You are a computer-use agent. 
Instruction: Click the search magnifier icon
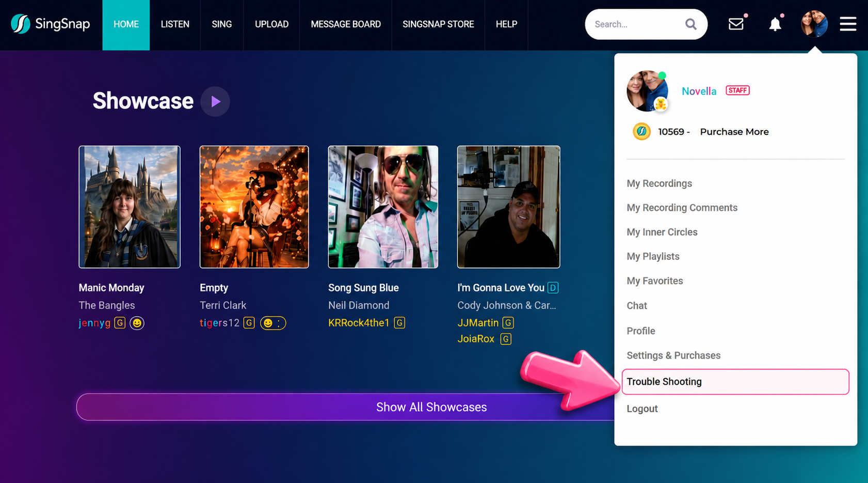[690, 24]
